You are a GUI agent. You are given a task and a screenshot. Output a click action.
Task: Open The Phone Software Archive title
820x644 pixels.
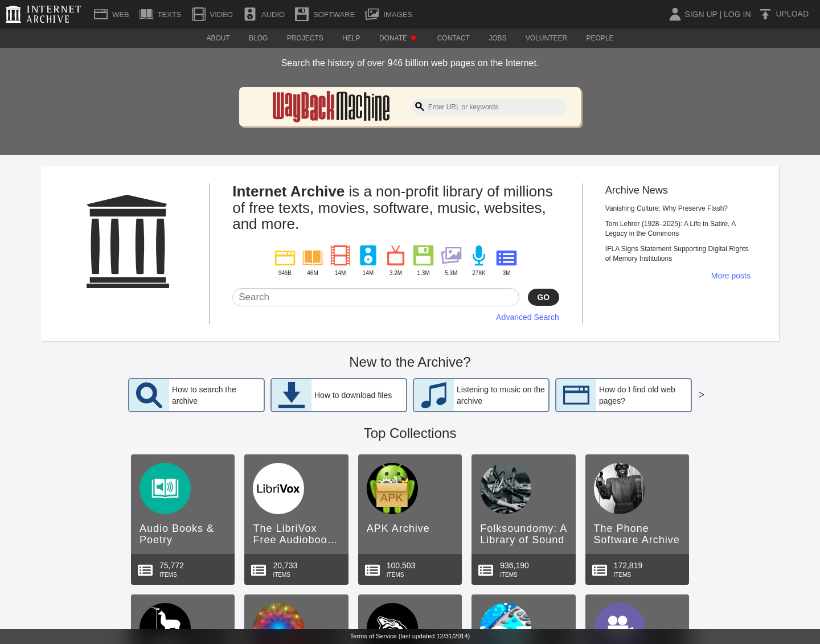tap(637, 534)
